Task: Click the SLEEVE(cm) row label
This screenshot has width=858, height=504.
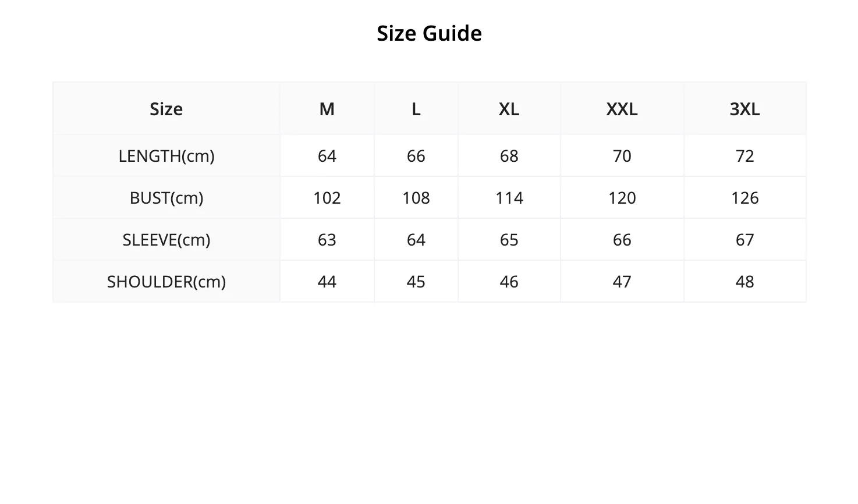Action: pos(166,240)
